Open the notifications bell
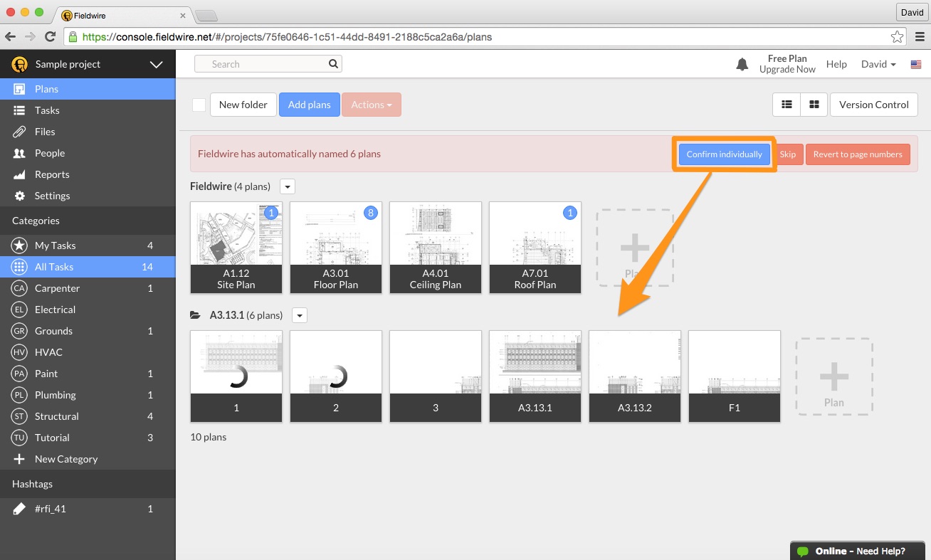Viewport: 931px width, 560px height. pos(742,64)
